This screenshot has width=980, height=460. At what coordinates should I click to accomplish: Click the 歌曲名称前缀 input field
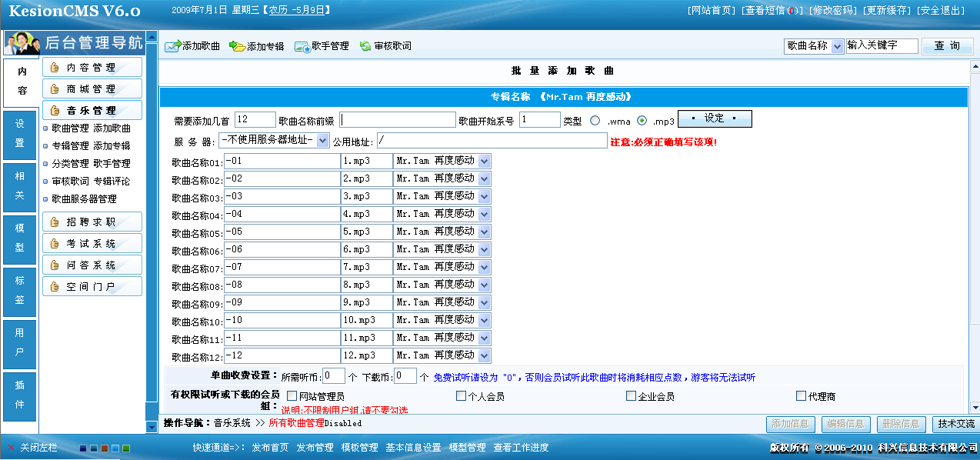point(398,120)
